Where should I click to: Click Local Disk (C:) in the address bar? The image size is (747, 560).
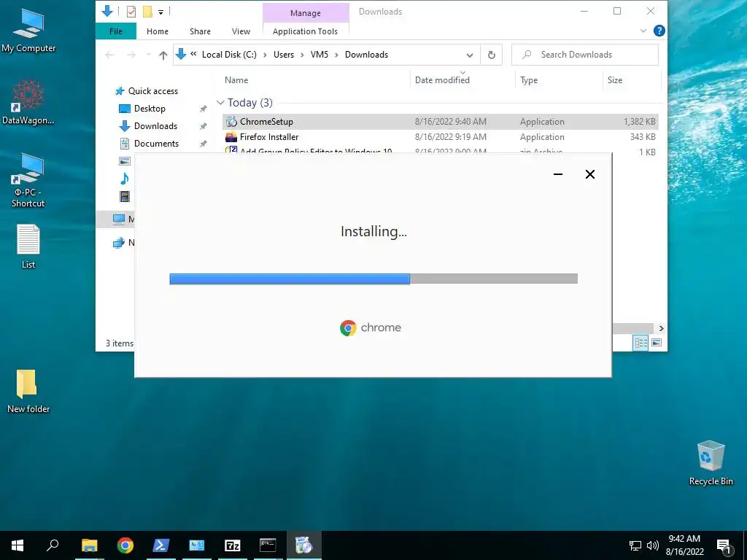tap(229, 55)
